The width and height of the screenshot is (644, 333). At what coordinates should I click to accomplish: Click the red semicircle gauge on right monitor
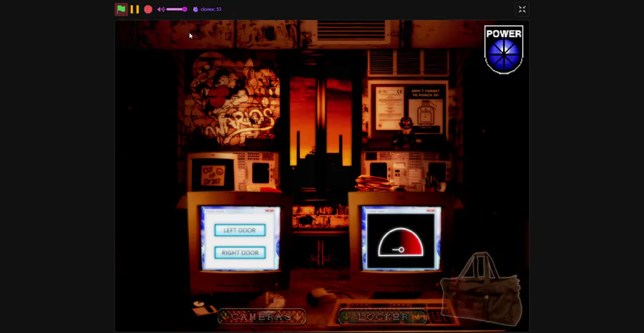tap(401, 242)
